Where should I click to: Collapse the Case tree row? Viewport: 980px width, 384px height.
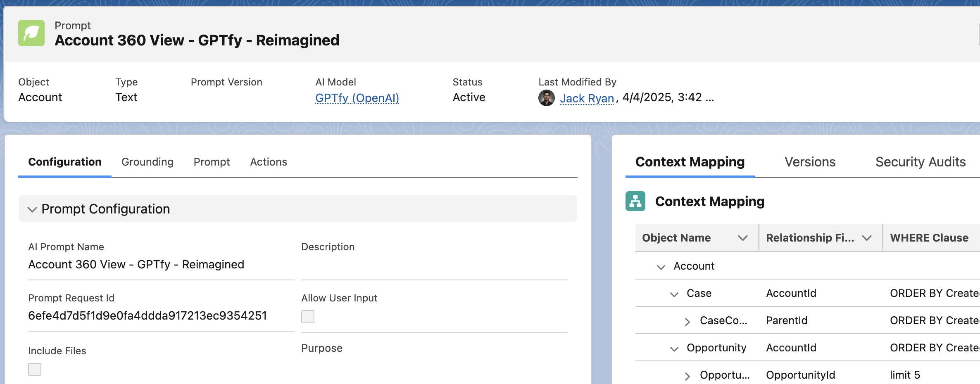pyautogui.click(x=674, y=294)
